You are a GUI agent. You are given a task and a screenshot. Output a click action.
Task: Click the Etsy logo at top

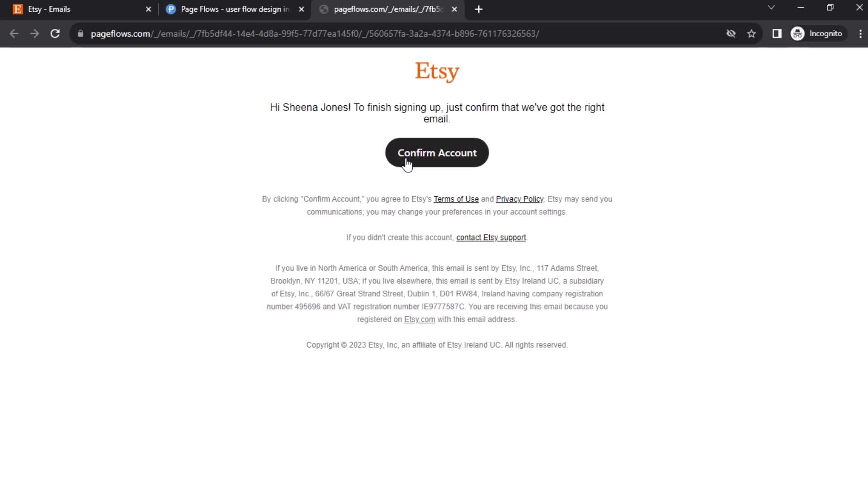437,71
